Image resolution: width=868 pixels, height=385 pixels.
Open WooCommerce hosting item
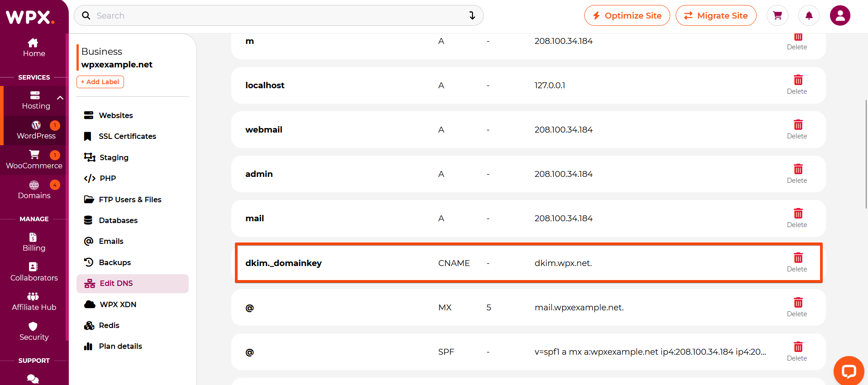coord(34,160)
